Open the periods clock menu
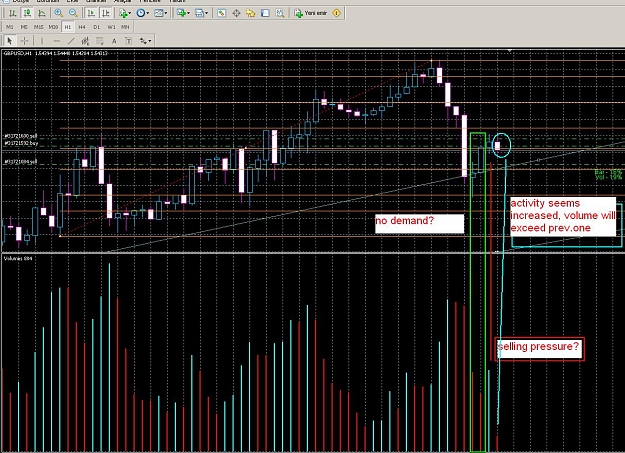The image size is (625, 453). click(x=140, y=13)
